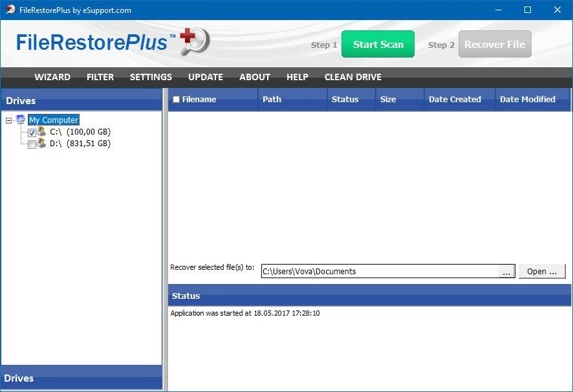Click the 'Application was started at' status line
Image resolution: width=573 pixels, height=392 pixels.
(245, 313)
